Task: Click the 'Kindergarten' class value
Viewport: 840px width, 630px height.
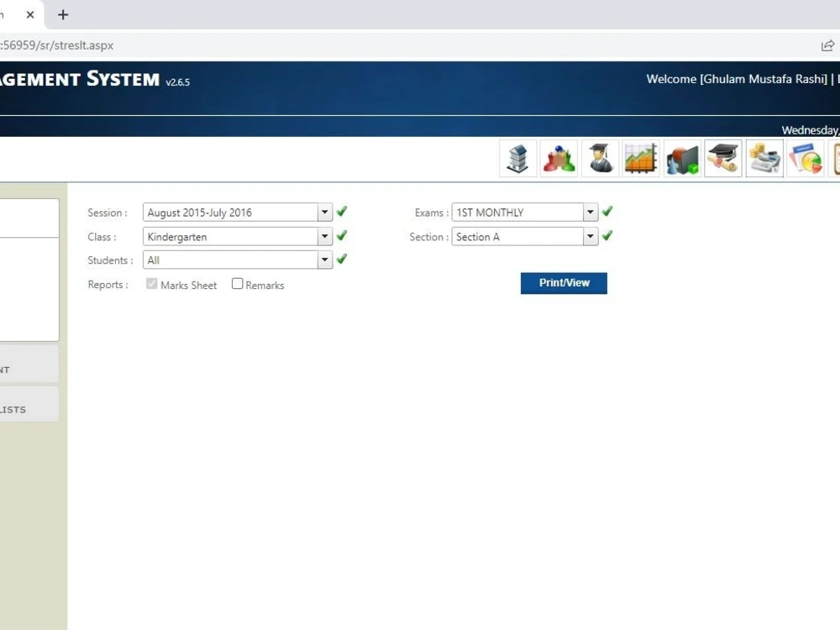Action: click(x=176, y=237)
